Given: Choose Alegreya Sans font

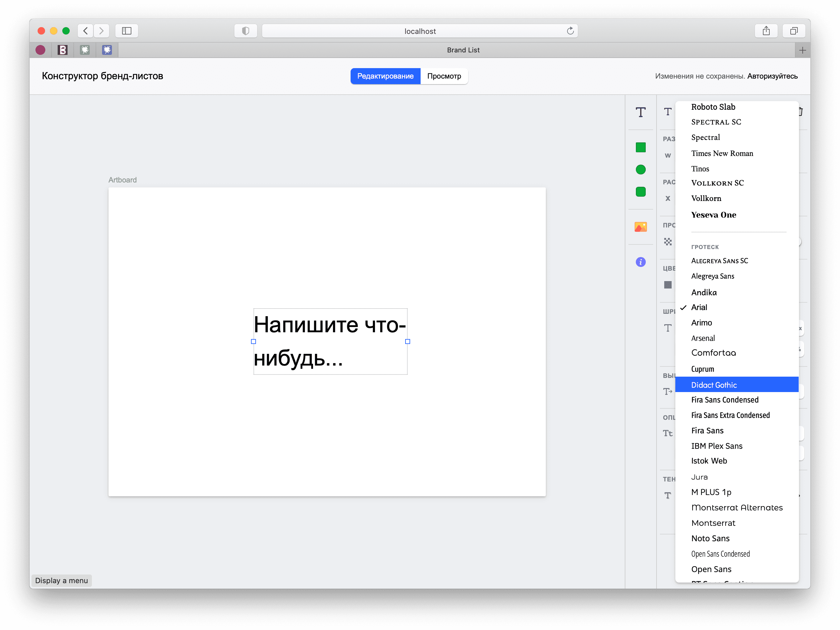Looking at the screenshot, I should 737,276.
